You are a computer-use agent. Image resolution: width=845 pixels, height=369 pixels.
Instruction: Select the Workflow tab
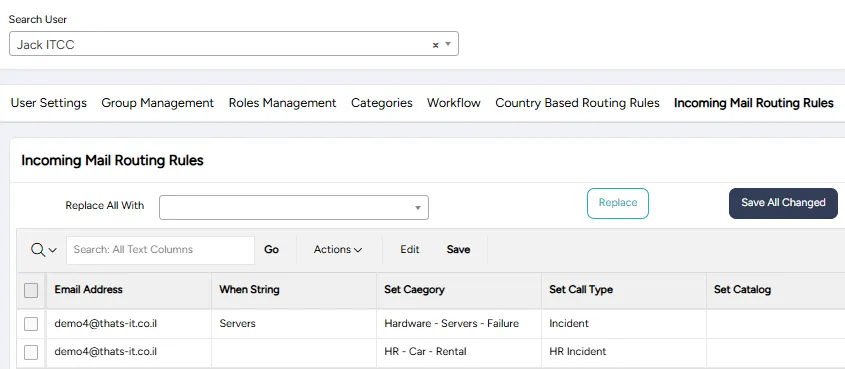click(454, 103)
